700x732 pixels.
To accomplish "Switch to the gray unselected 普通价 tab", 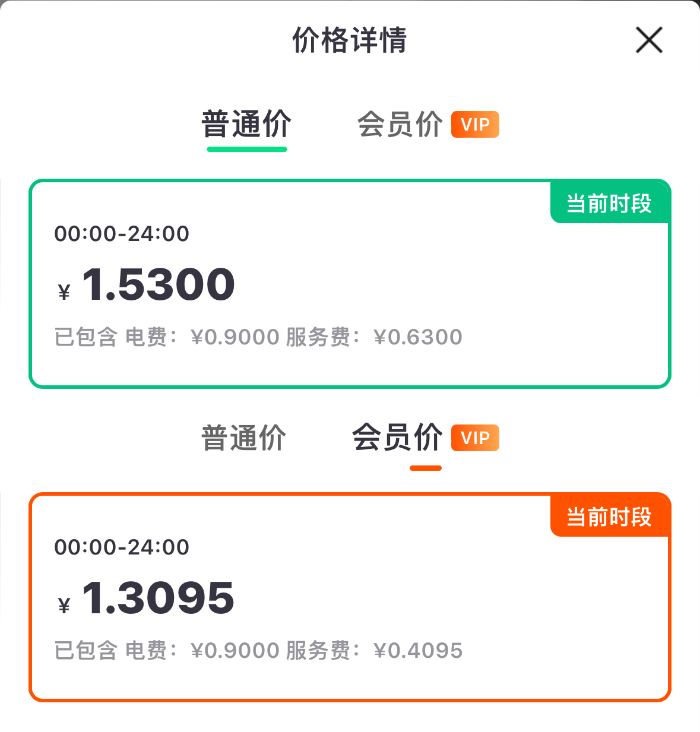I will (243, 438).
